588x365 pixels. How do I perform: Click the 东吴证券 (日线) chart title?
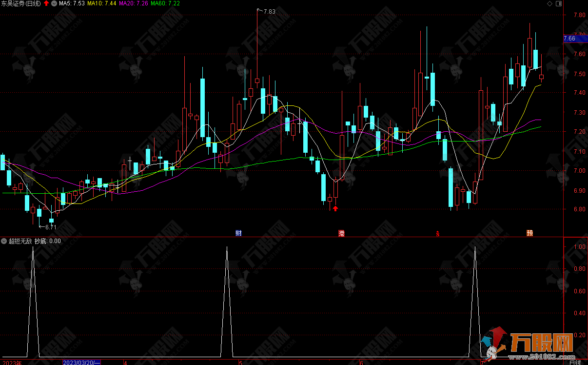tap(20, 3)
